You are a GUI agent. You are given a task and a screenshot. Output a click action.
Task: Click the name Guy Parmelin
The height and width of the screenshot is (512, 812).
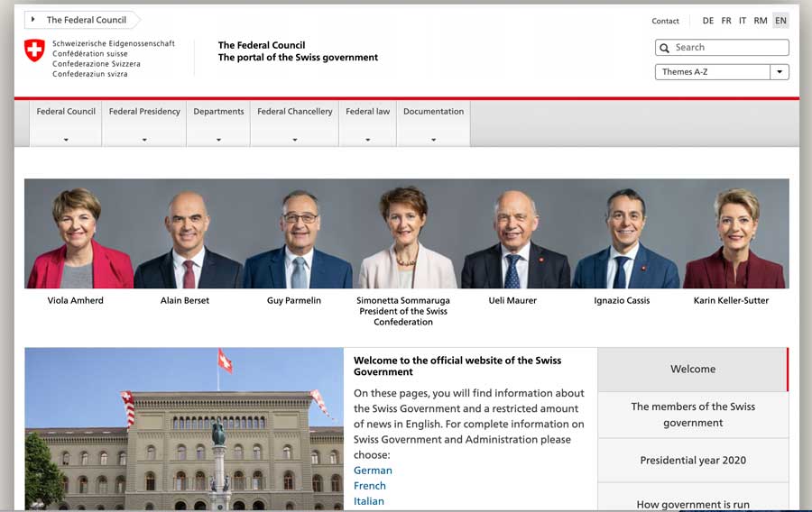tap(294, 300)
